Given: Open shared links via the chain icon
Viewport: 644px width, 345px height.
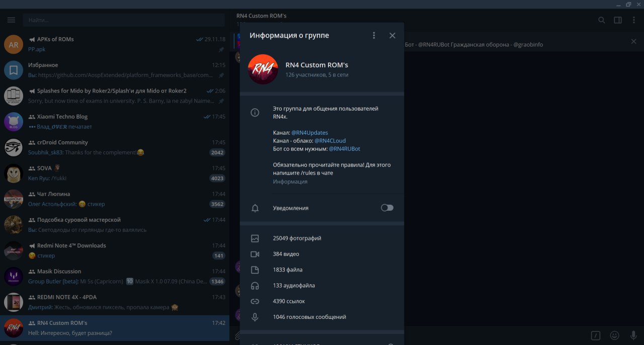Looking at the screenshot, I should coord(255,301).
